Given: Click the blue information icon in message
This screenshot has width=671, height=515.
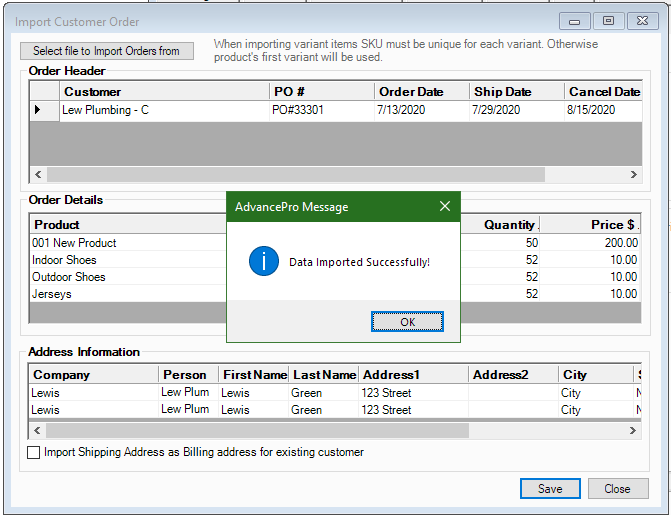Looking at the screenshot, I should point(263,262).
